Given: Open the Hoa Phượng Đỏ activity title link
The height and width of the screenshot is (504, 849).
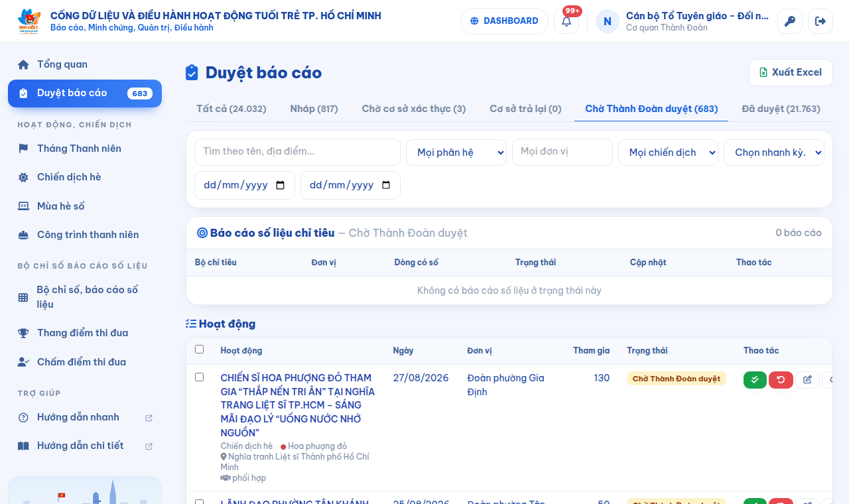Looking at the screenshot, I should click(x=298, y=405).
